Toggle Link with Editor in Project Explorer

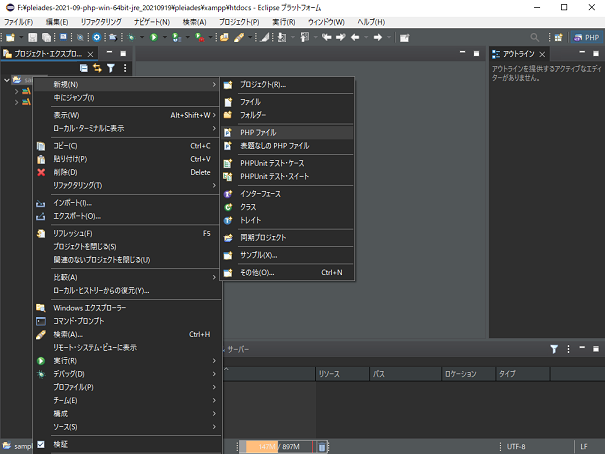click(x=97, y=68)
